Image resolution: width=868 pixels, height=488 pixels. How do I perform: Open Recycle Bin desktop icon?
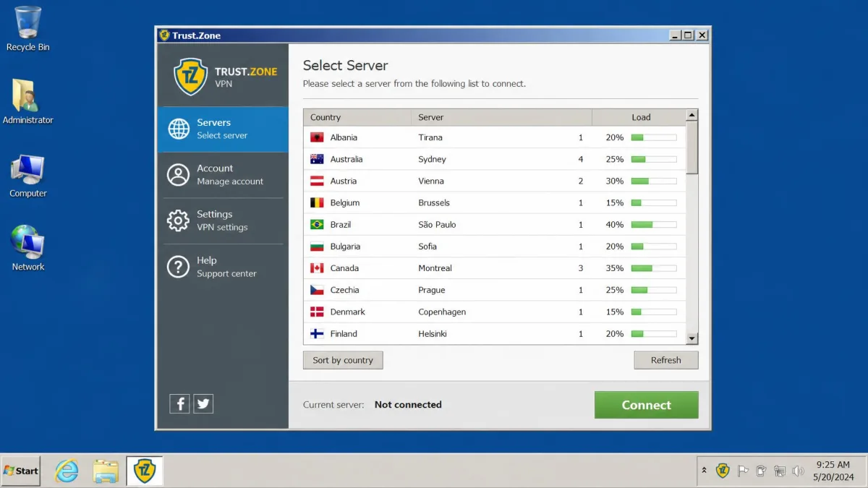(28, 30)
